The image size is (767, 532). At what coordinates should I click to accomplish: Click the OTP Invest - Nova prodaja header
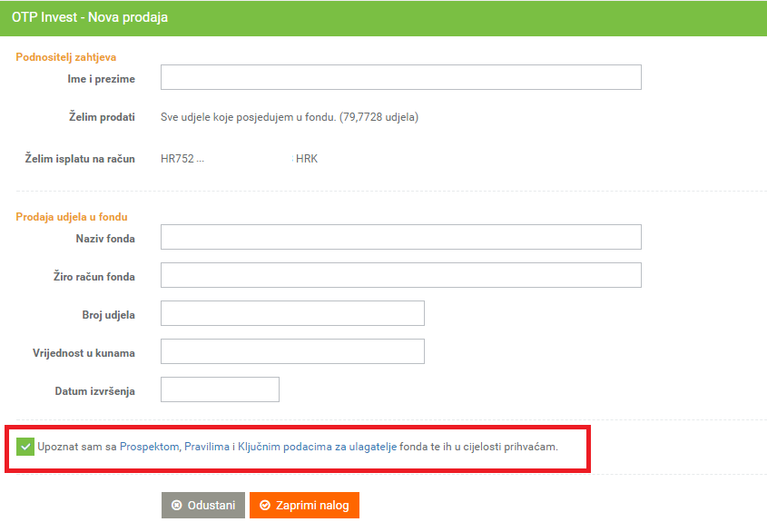tap(90, 17)
